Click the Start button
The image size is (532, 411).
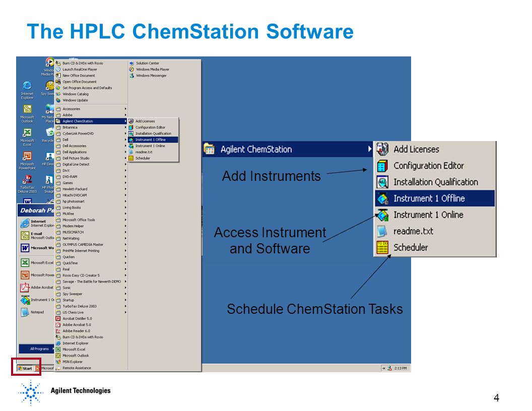tap(25, 368)
